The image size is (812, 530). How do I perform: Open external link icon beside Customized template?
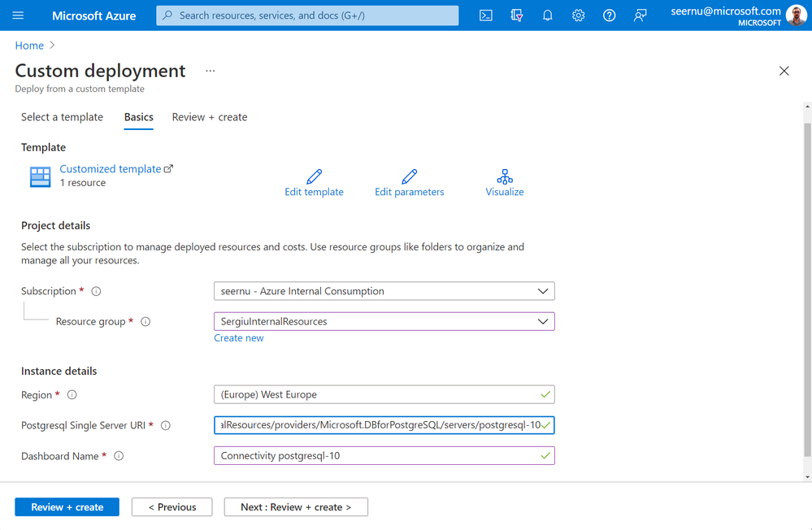click(168, 169)
